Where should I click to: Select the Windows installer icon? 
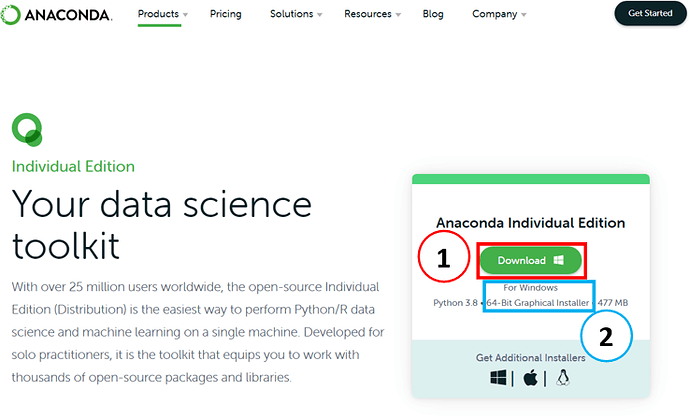click(498, 378)
